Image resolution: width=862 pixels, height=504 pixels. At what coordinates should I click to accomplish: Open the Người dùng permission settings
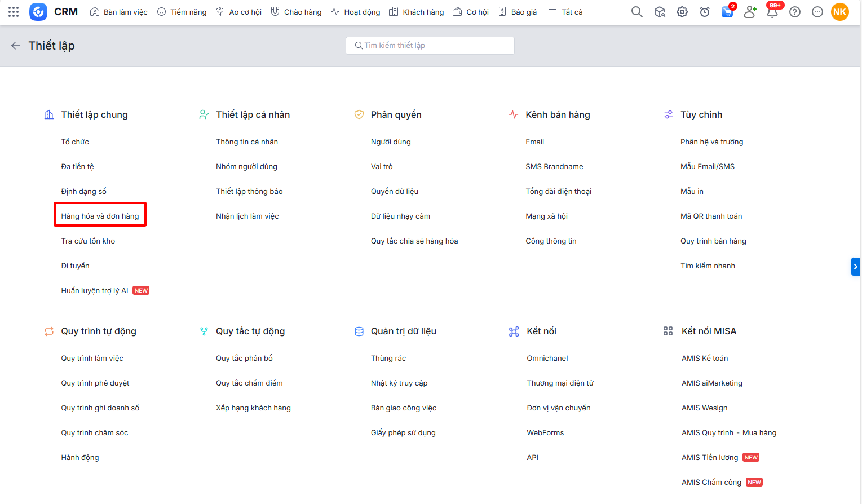tap(391, 142)
